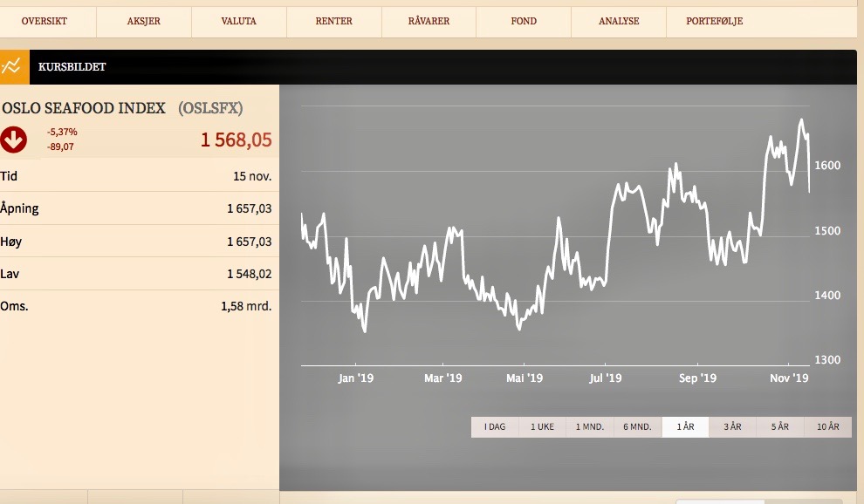Click the -5,37% change value
This screenshot has height=504, width=864.
tap(62, 133)
